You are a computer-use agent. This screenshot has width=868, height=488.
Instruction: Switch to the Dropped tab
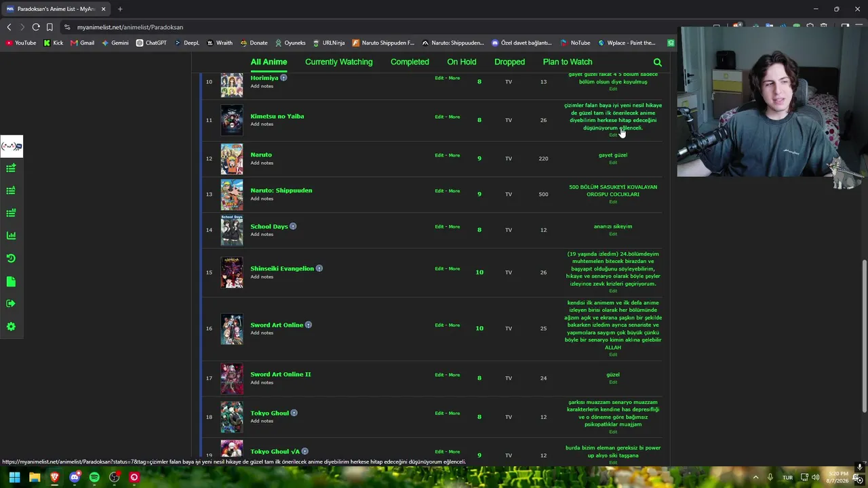tap(509, 62)
